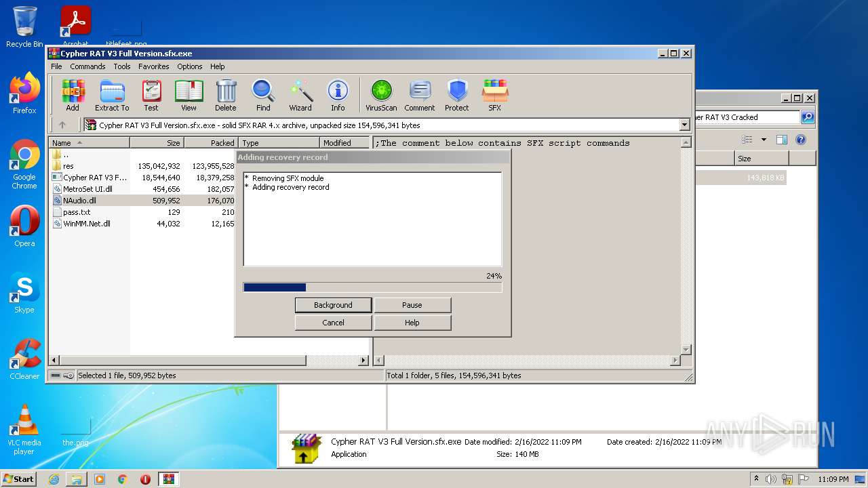868x488 pixels.
Task: Expand the archive path dropdown
Action: click(x=684, y=125)
